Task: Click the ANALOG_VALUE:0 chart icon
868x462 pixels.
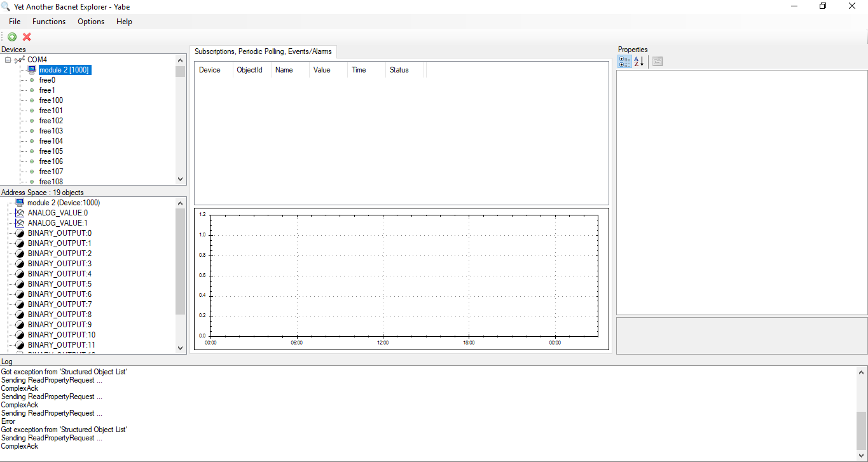Action: [20, 213]
